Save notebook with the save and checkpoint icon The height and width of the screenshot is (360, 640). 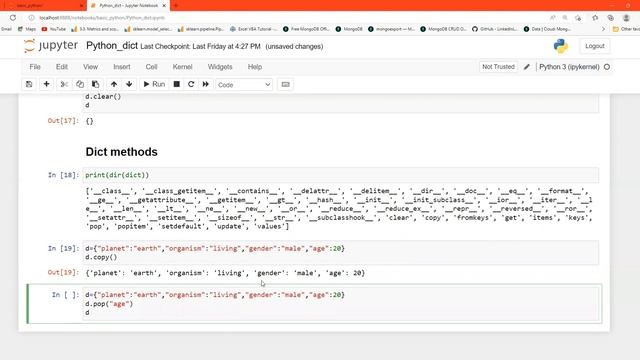[29, 84]
